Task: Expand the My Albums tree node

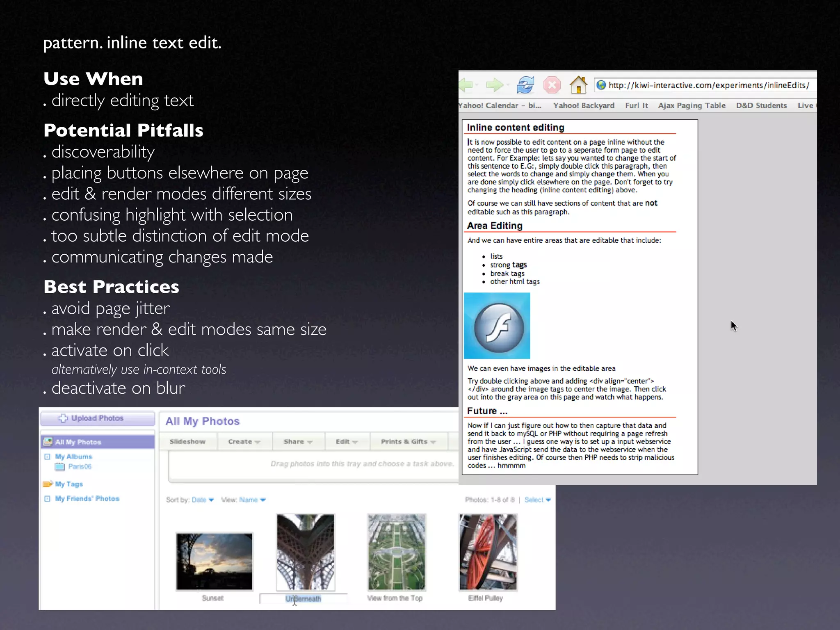Action: pos(47,457)
